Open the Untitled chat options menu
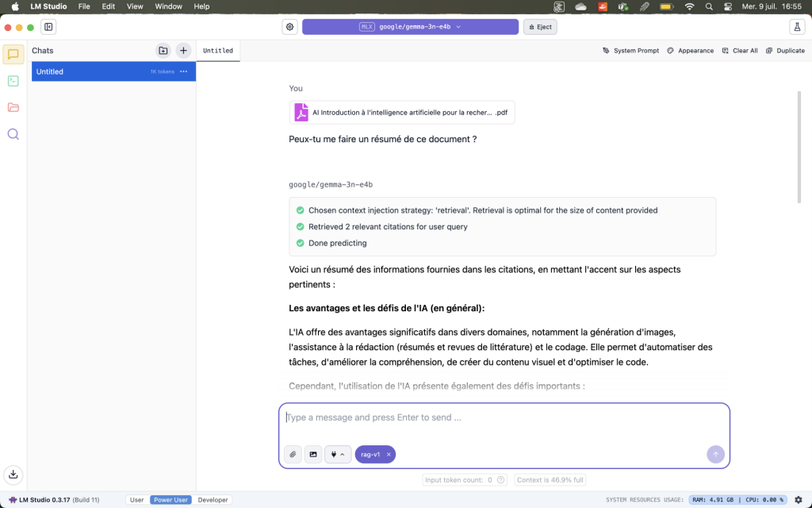This screenshot has height=508, width=812. click(x=184, y=71)
